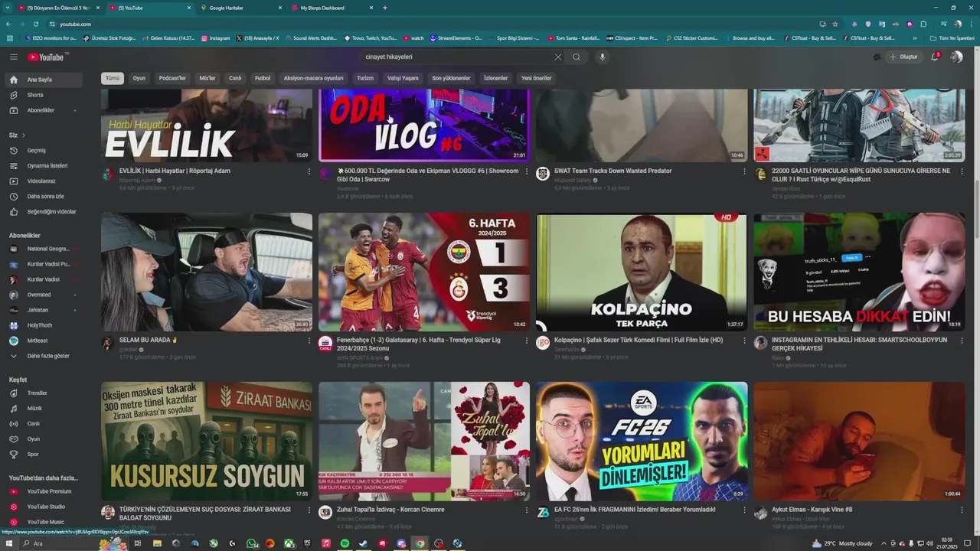
Task: Start voice search with microphone icon
Action: point(603,57)
